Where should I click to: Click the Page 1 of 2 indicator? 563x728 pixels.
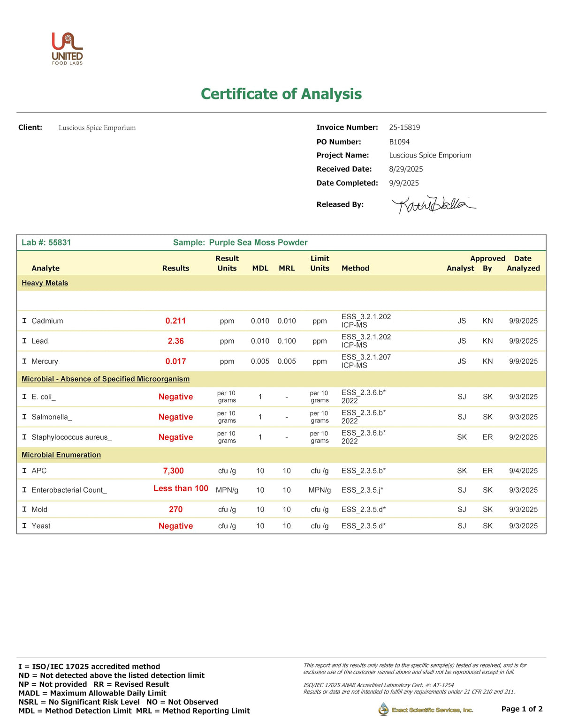[522, 709]
